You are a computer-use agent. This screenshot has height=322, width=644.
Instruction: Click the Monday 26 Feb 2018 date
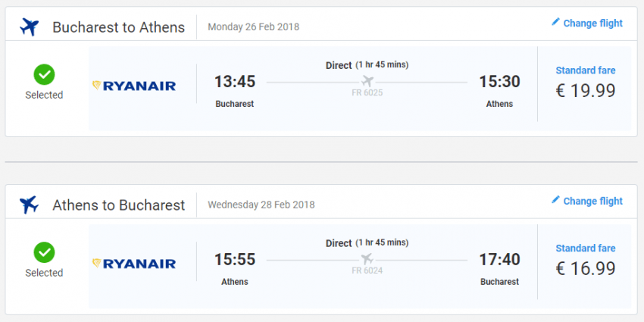(253, 27)
